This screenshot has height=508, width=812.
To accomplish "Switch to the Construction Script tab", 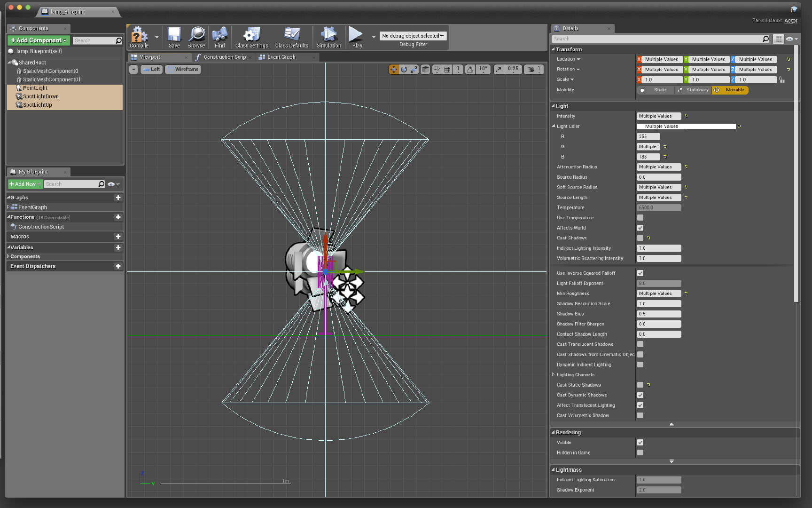I will click(x=224, y=57).
